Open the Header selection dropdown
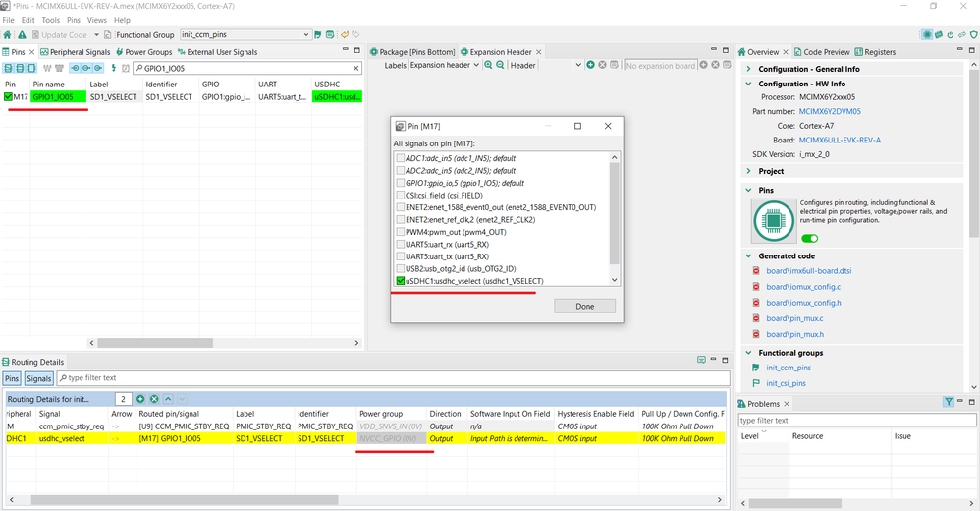 click(578, 65)
